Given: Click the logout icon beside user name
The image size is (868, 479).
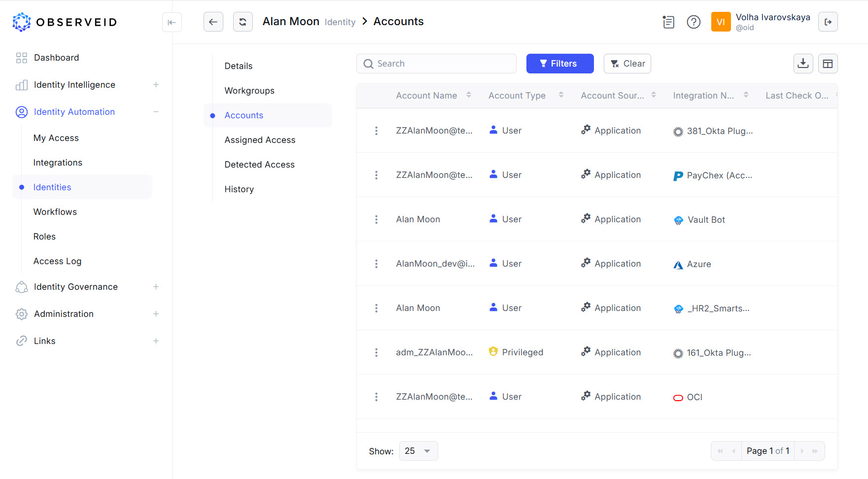Looking at the screenshot, I should pyautogui.click(x=828, y=22).
